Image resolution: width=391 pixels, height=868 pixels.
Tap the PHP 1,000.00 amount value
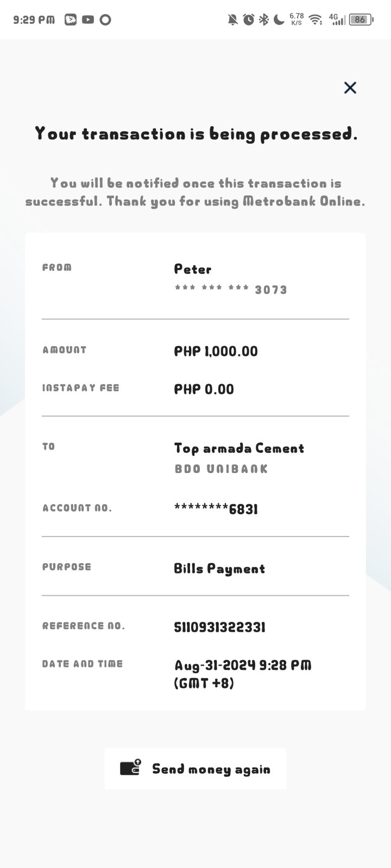coord(216,351)
